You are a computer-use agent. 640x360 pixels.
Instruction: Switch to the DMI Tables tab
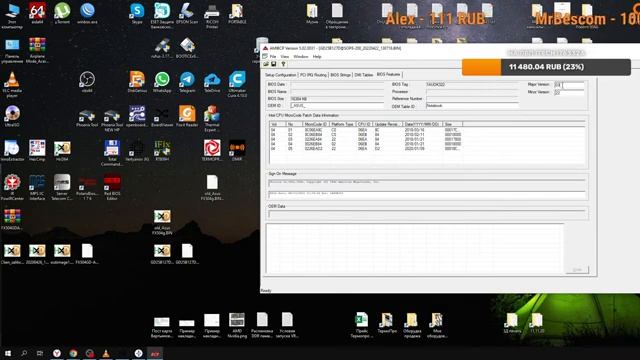click(x=364, y=75)
